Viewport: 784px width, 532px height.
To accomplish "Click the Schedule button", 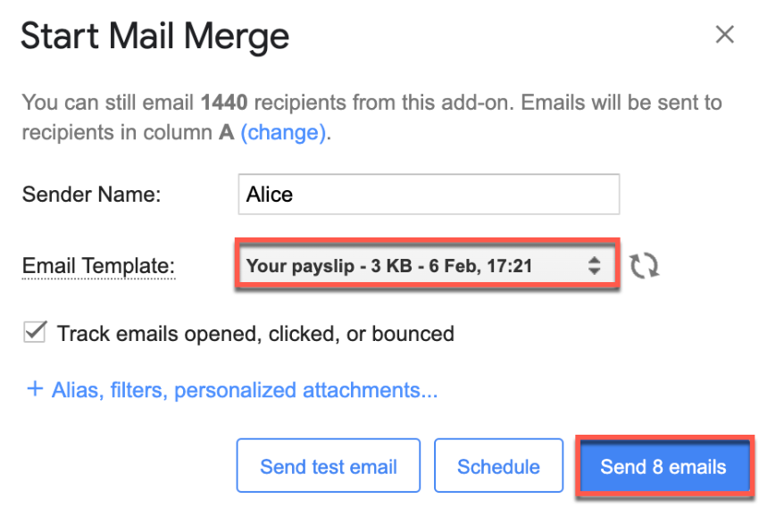I will coord(498,465).
